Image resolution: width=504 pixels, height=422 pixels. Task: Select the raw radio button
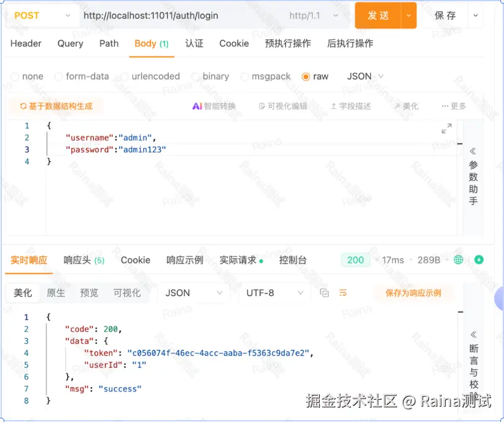(306, 77)
